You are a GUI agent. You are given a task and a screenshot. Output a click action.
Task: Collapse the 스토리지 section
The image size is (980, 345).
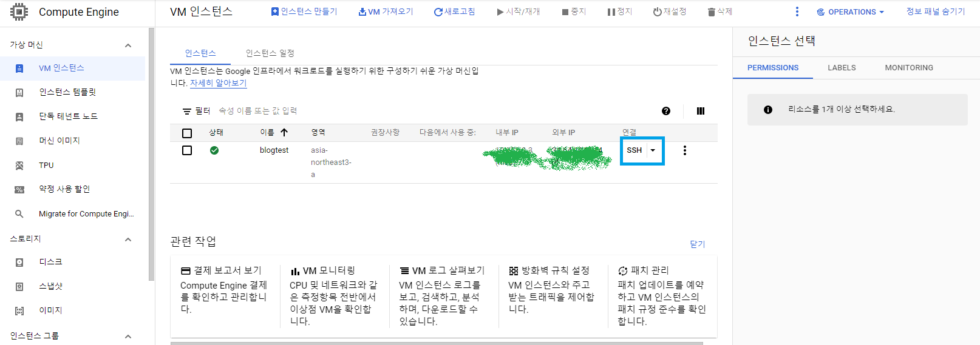[x=128, y=239]
